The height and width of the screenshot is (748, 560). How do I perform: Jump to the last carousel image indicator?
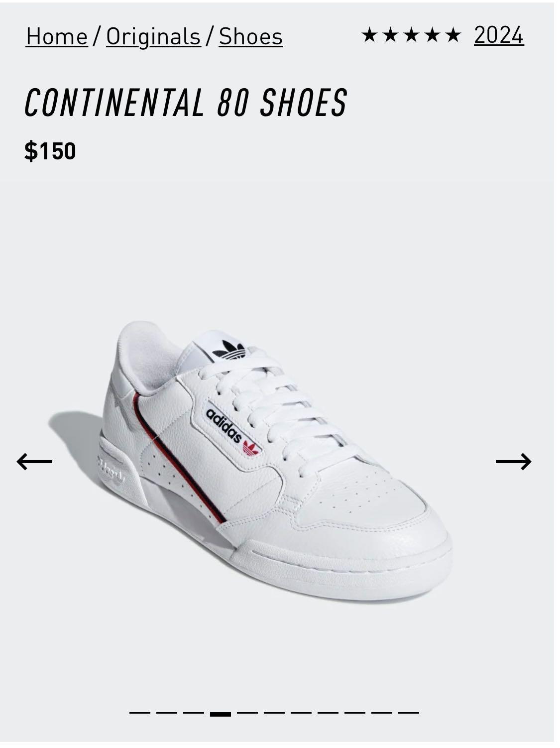pos(409,713)
